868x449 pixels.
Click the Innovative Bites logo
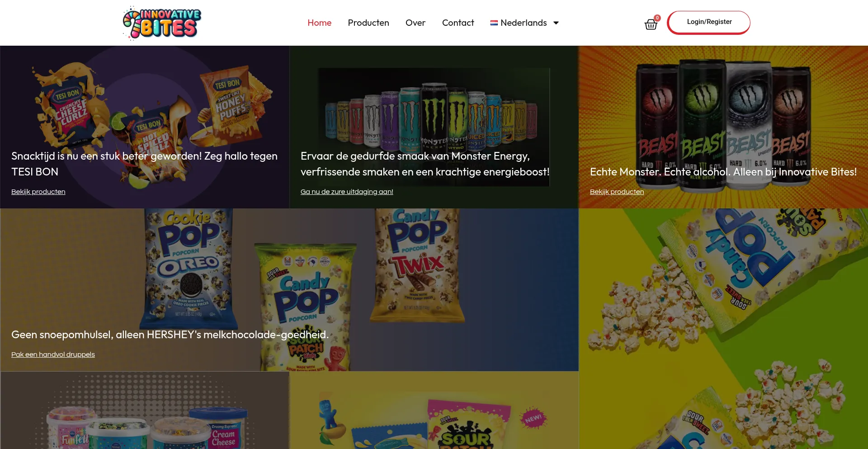(x=162, y=23)
